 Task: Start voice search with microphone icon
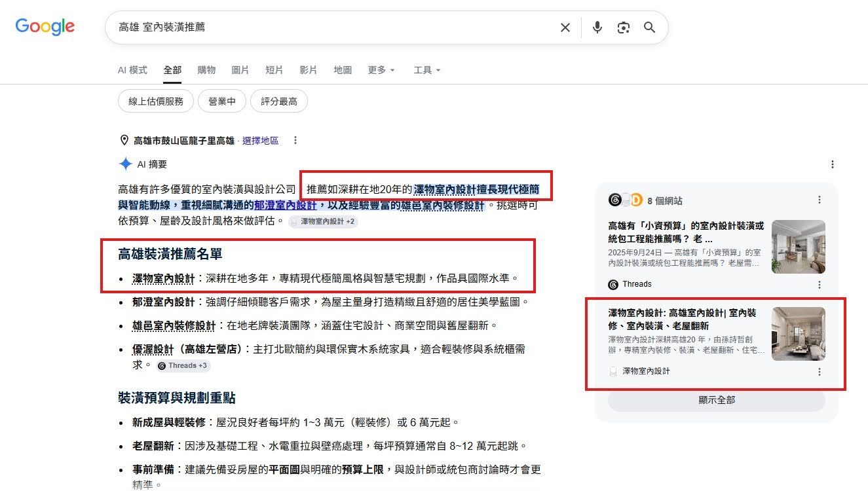coord(597,27)
